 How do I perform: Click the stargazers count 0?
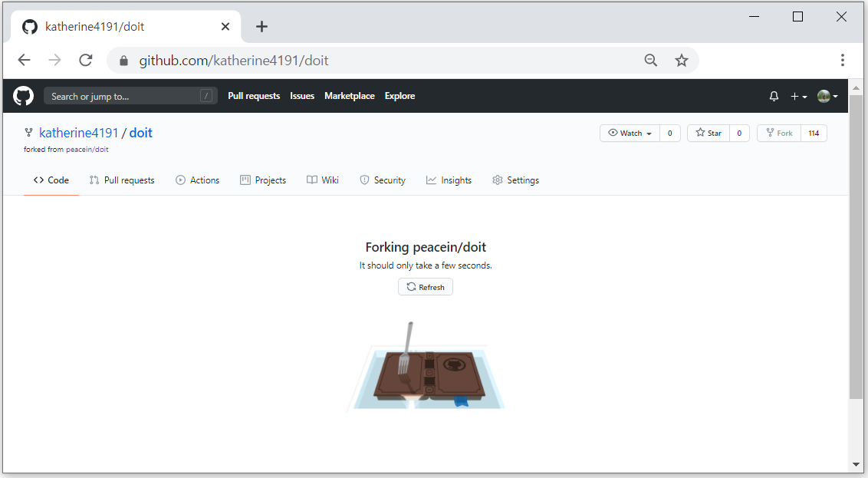tap(739, 133)
